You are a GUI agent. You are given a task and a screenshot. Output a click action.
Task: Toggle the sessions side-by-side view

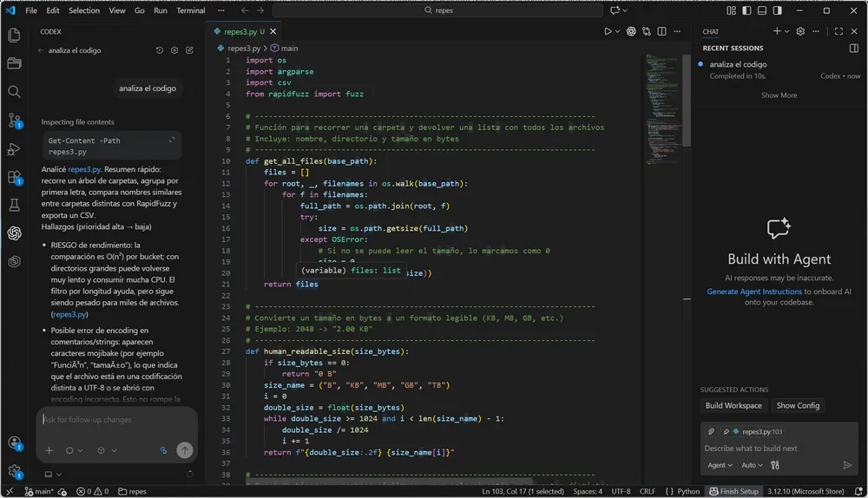[853, 48]
